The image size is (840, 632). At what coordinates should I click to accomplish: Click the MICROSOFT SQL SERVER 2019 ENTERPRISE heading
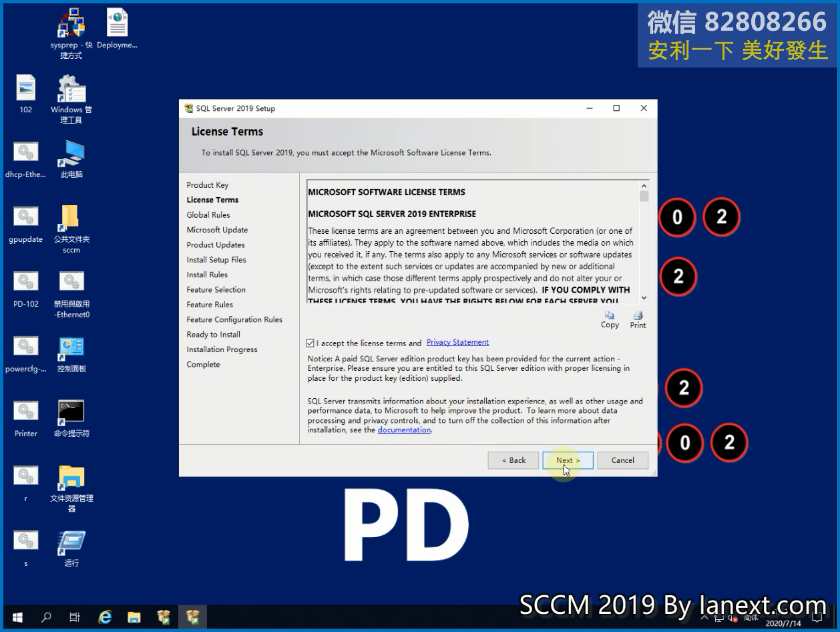coord(392,214)
